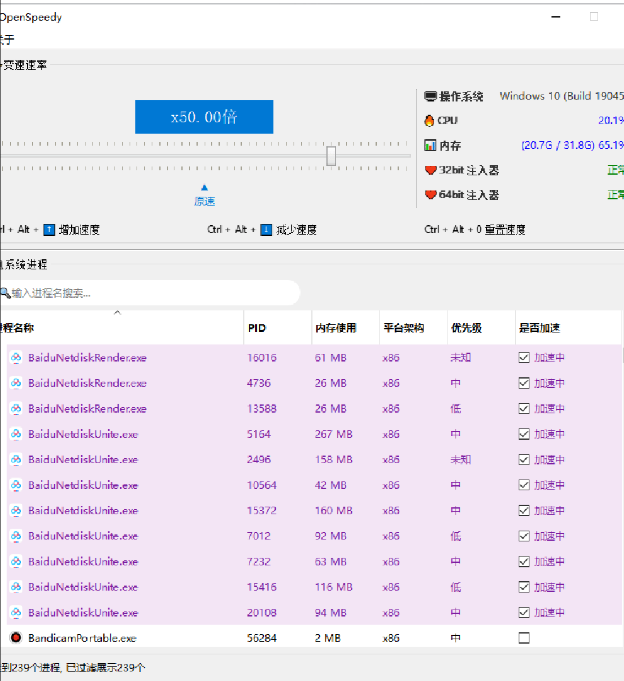Screen dimensions: 624x681
Task: Click Baidu icon of process PID 5164
Action: (16, 434)
